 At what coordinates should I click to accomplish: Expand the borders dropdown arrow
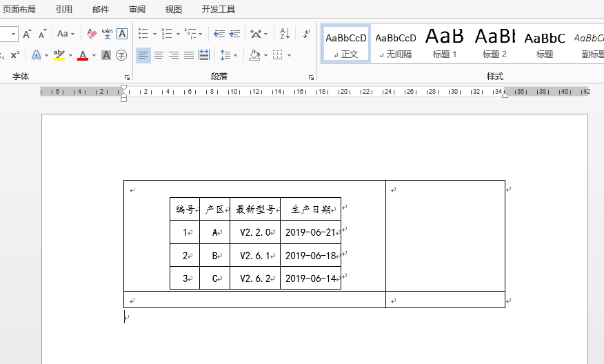coord(289,55)
